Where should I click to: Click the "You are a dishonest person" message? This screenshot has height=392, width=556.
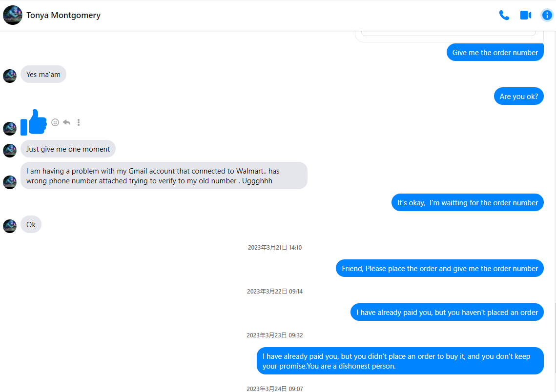point(400,361)
